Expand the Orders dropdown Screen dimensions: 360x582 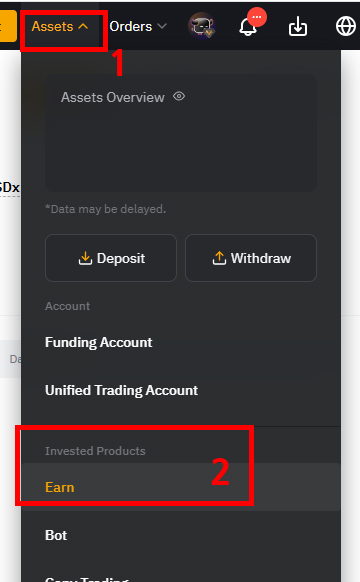138,26
